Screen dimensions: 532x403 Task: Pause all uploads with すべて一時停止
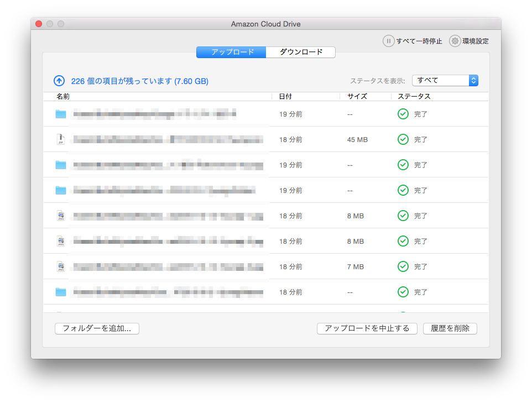(412, 41)
